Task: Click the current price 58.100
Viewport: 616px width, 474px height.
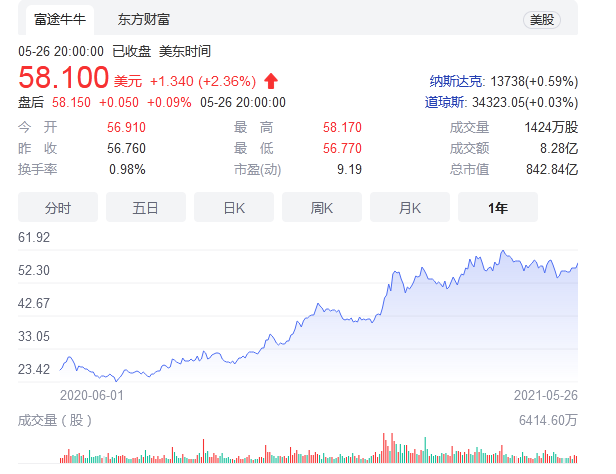Action: 64,77
